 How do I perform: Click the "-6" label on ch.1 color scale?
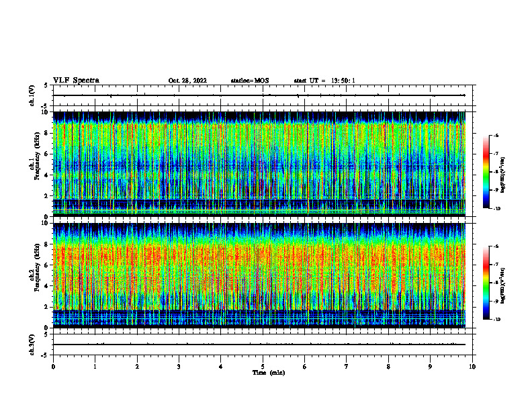[496, 136]
